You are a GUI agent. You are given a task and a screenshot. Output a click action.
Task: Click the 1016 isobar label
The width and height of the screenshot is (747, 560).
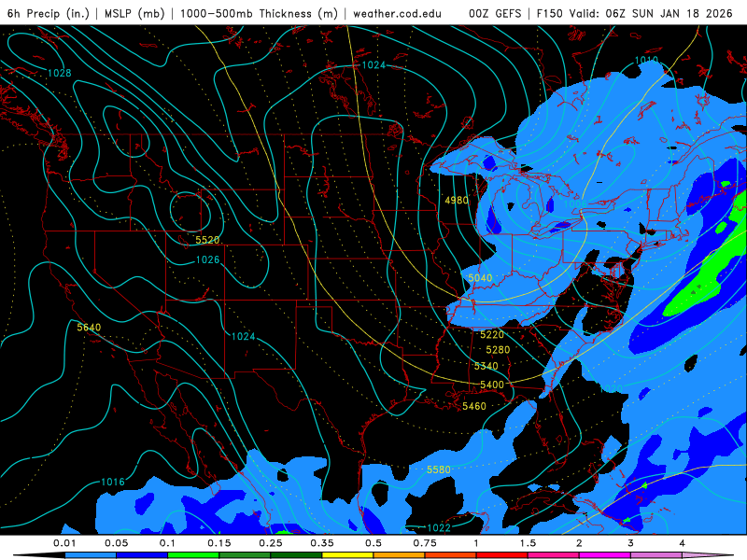[x=113, y=482]
